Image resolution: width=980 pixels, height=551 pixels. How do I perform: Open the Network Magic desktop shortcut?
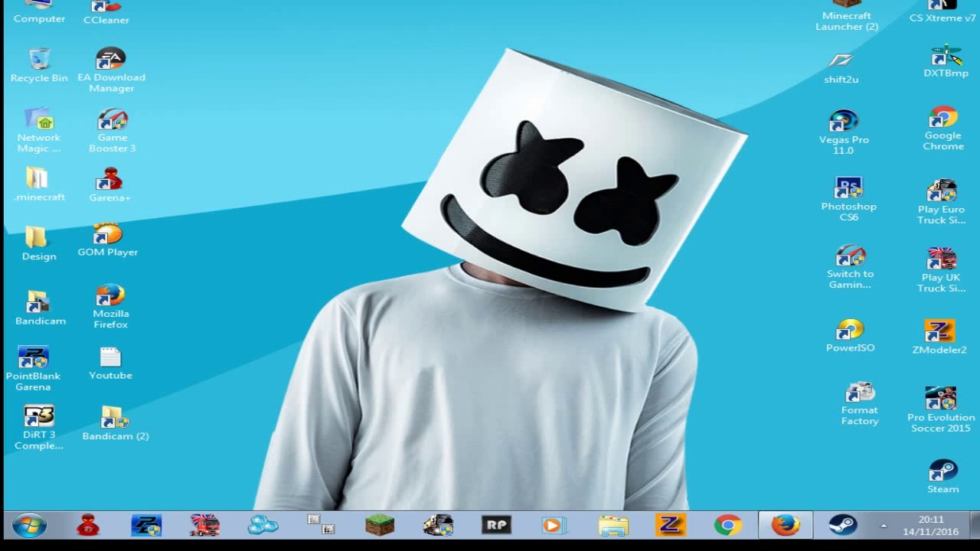click(39, 130)
